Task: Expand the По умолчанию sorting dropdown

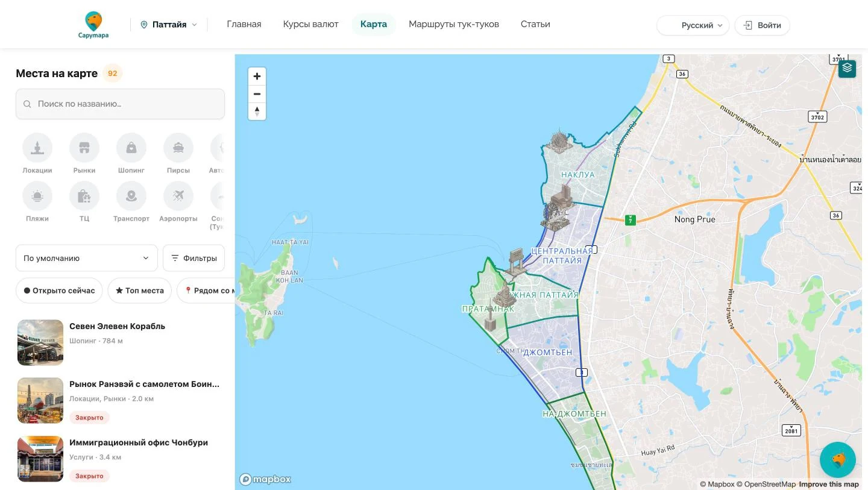Action: coord(87,258)
